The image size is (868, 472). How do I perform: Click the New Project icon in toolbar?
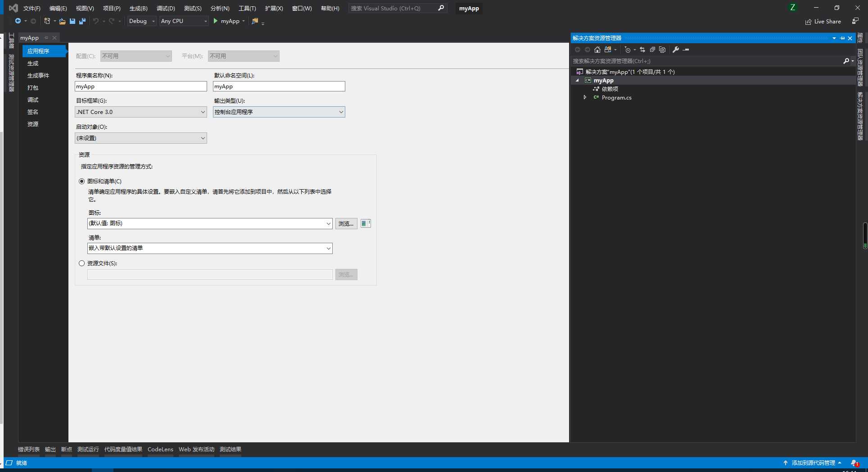pyautogui.click(x=47, y=21)
